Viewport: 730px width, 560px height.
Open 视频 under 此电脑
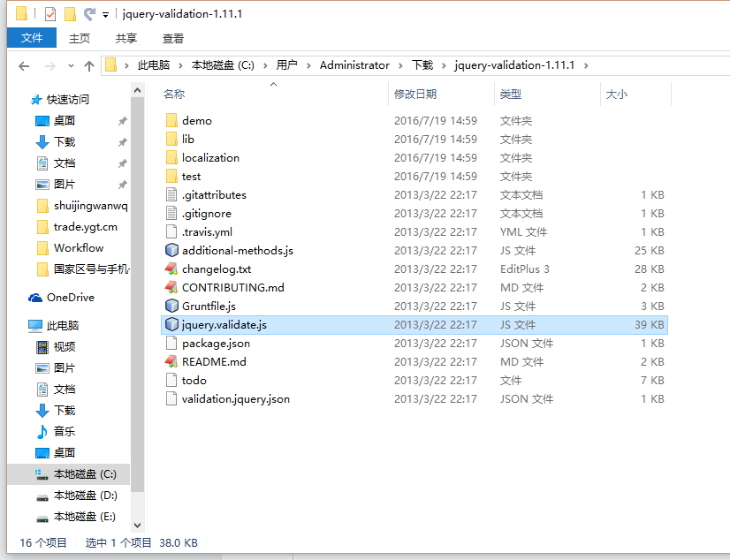64,346
